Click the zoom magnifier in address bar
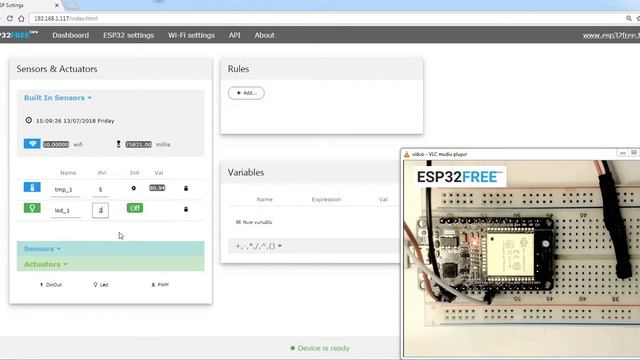640x360 pixels. click(629, 18)
